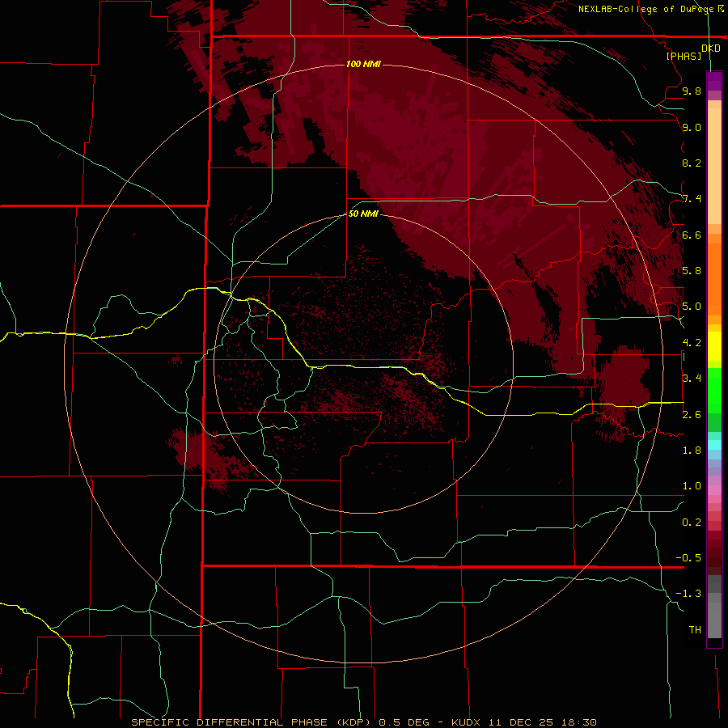Click the 4.2 legend value
The width and height of the screenshot is (728, 728).
692,343
